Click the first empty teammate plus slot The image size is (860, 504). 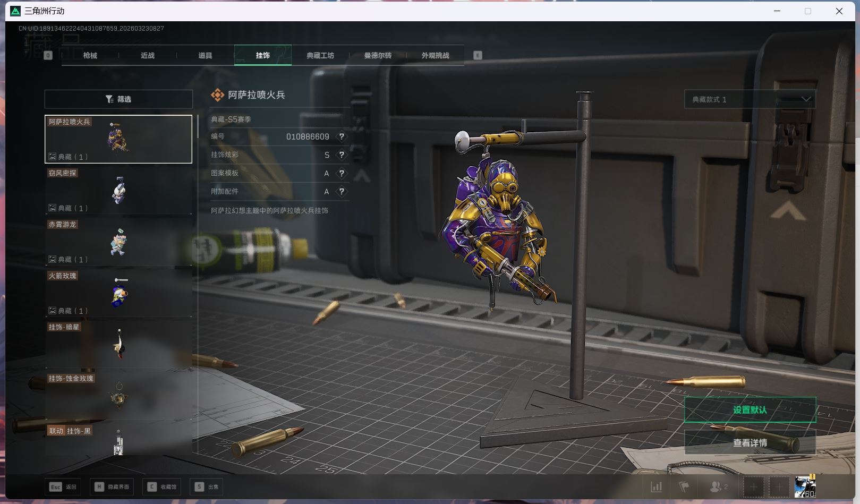point(753,486)
